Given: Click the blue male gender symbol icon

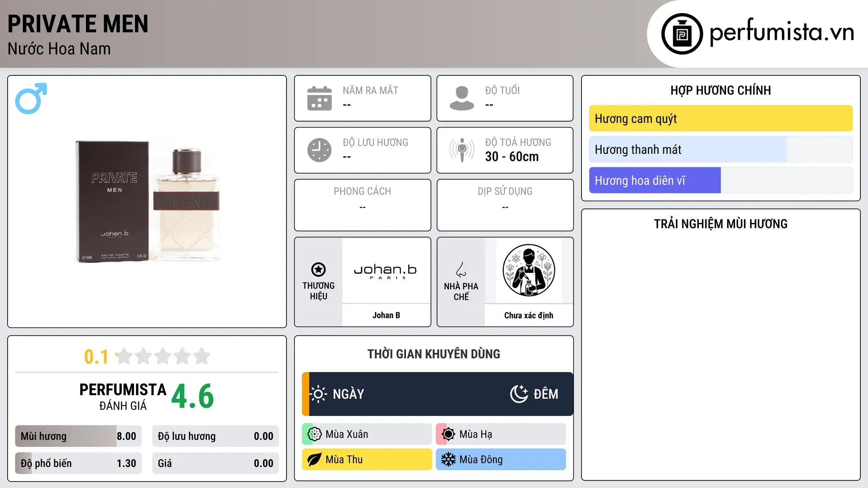Looking at the screenshot, I should [31, 98].
